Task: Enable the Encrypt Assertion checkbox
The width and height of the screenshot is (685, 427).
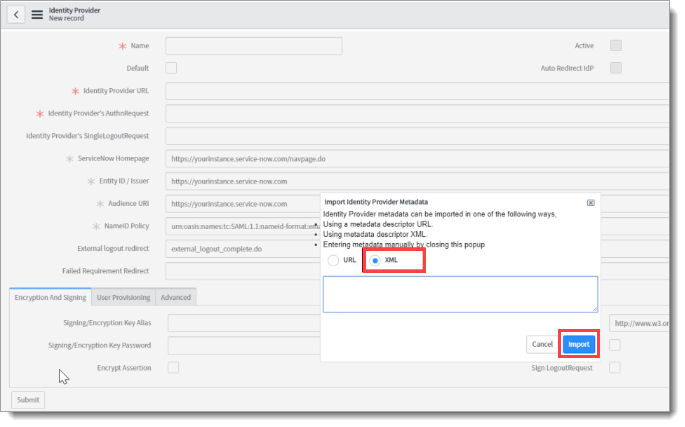Action: (x=173, y=368)
